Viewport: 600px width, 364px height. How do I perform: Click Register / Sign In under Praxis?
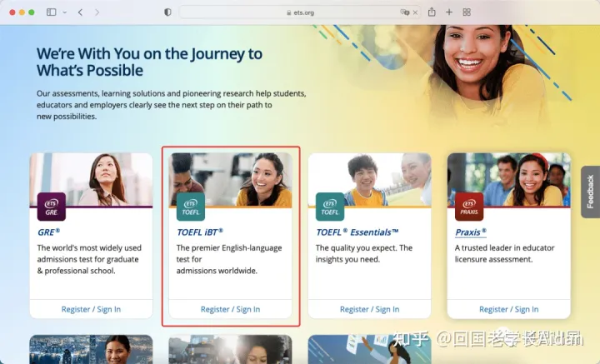509,309
